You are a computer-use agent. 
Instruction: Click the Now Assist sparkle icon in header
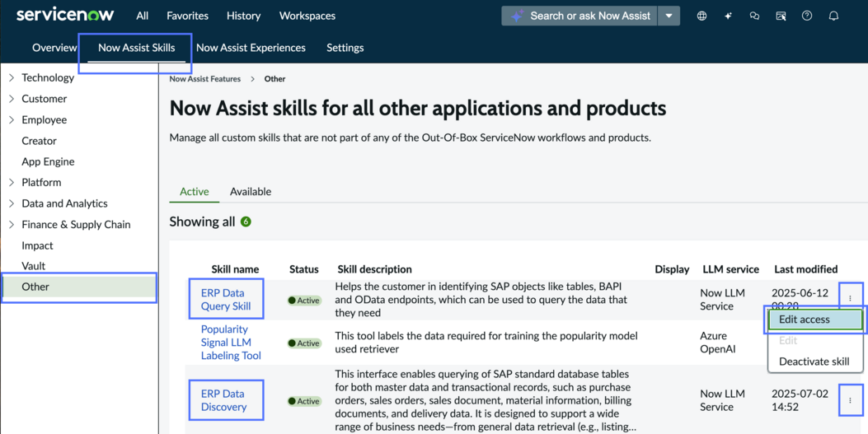pyautogui.click(x=728, y=16)
